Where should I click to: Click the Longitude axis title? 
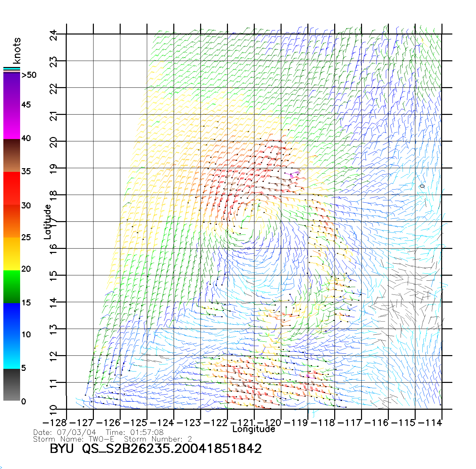254,429
